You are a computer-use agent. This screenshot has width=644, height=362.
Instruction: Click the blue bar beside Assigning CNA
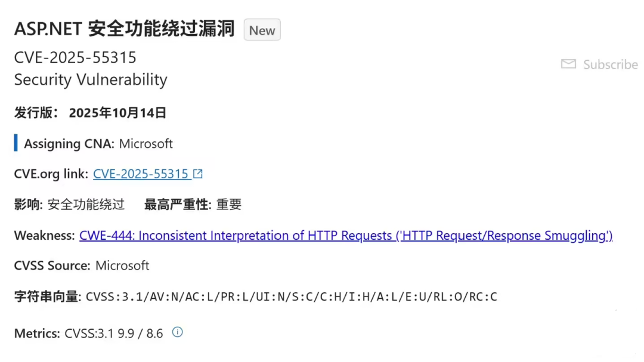tap(16, 143)
